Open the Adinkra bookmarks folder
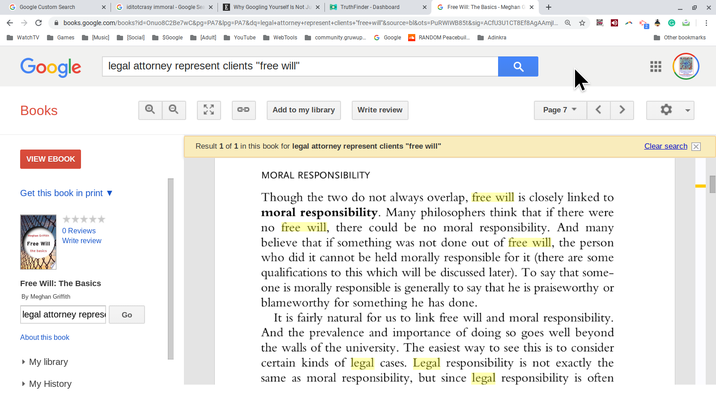Image resolution: width=716 pixels, height=403 pixels. click(492, 37)
